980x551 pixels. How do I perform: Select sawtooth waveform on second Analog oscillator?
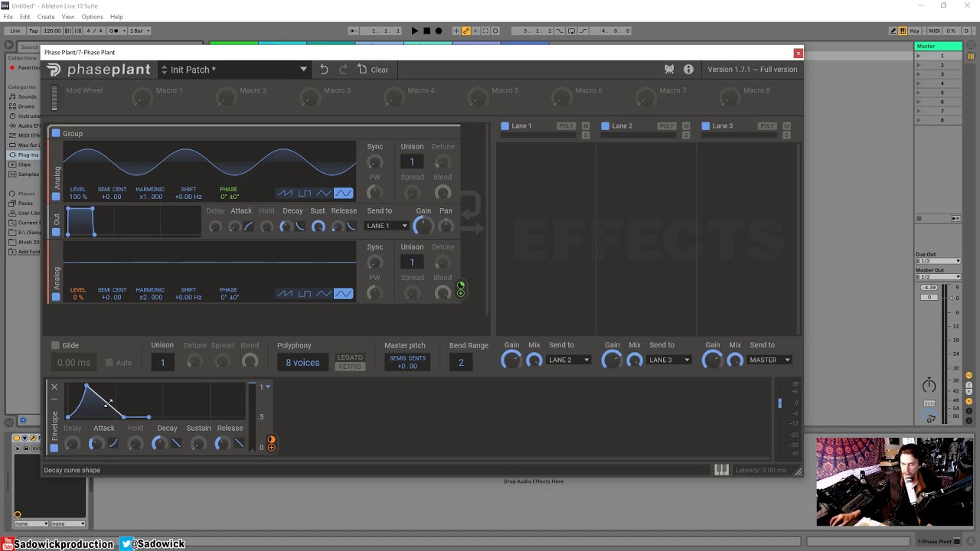coord(285,294)
